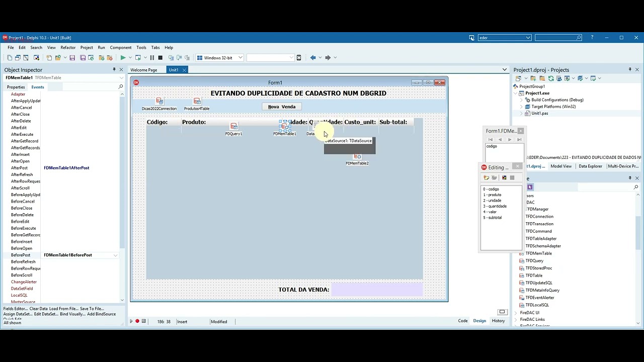
Task: Click the title bar desktop layout icon
Action: click(x=471, y=38)
